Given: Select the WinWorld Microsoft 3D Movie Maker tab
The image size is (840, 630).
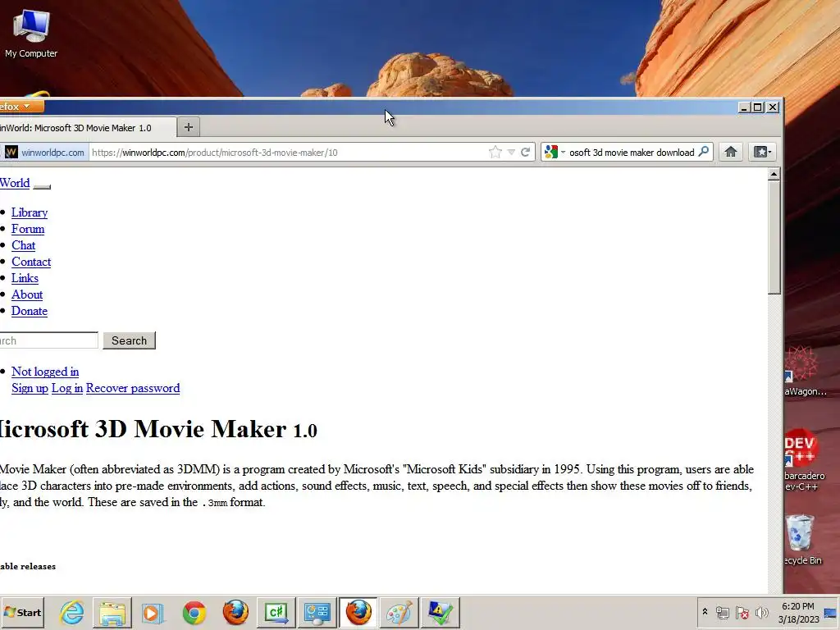Looking at the screenshot, I should point(85,127).
